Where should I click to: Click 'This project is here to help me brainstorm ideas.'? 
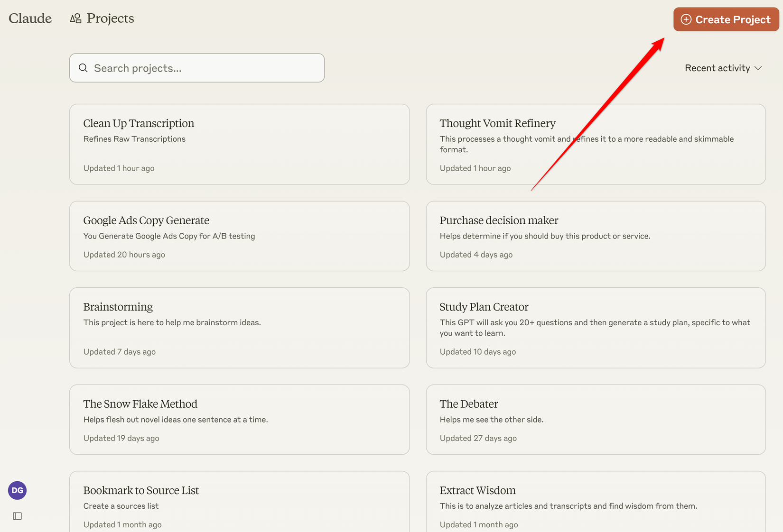172,322
